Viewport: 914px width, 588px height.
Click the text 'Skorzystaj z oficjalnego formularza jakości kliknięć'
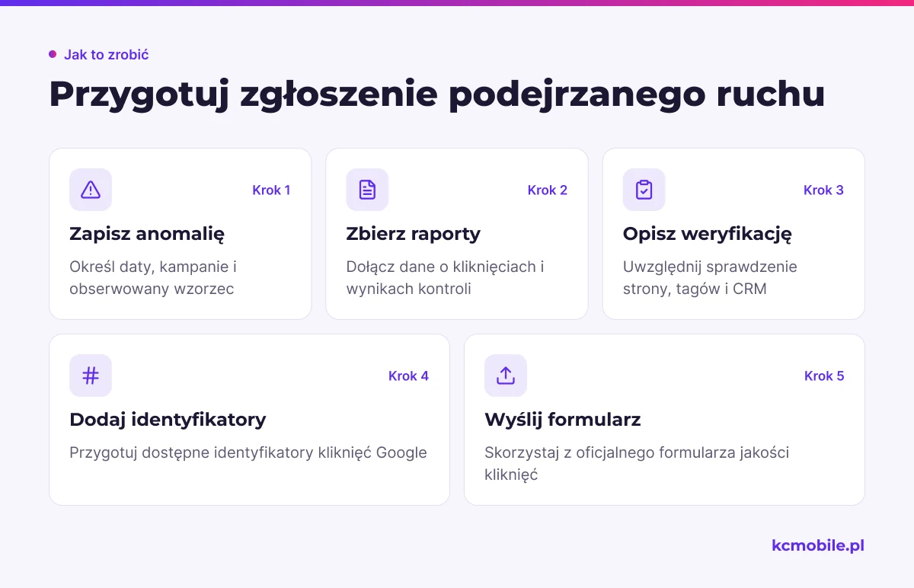[637, 464]
